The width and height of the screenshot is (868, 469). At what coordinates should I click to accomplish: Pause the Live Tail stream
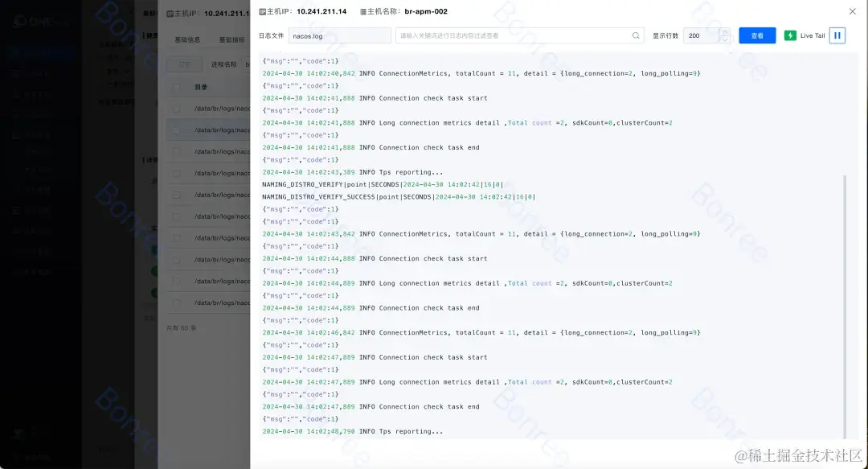pos(837,35)
